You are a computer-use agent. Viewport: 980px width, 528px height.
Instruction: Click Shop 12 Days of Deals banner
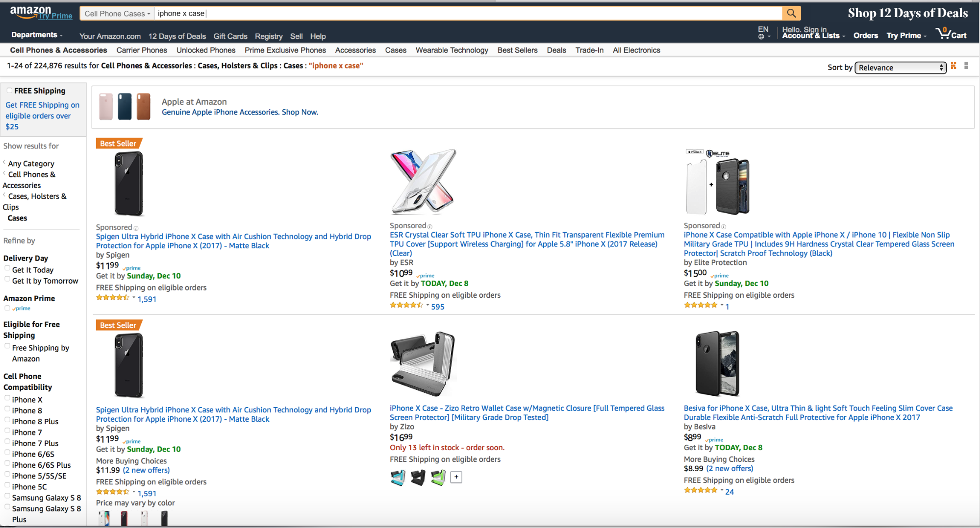coord(908,13)
